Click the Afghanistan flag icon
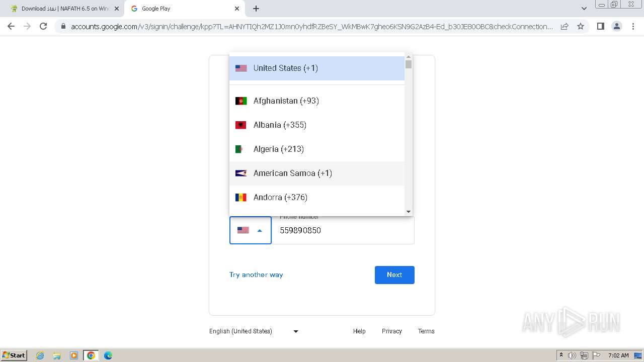This screenshot has width=644, height=362. click(241, 101)
